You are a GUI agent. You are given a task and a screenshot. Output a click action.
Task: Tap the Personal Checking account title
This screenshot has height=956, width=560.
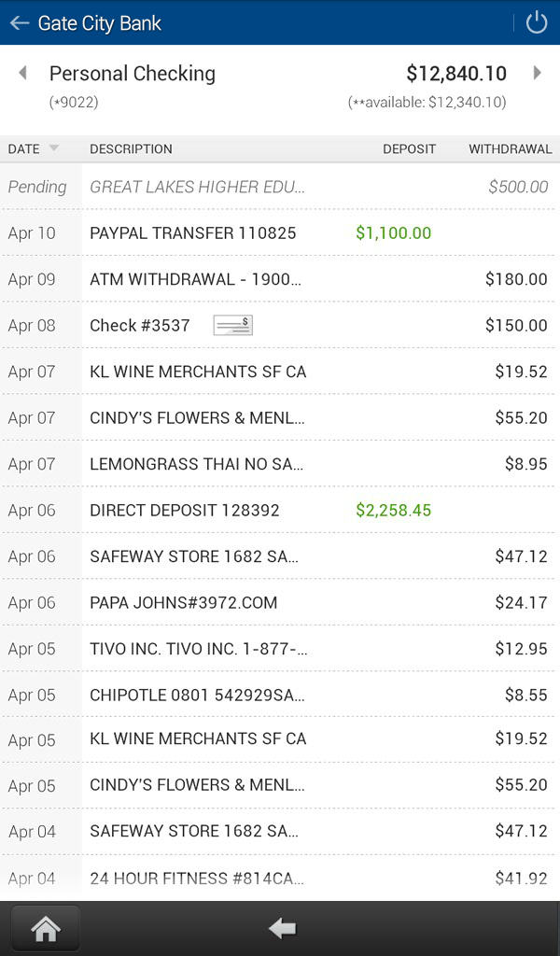133,74
